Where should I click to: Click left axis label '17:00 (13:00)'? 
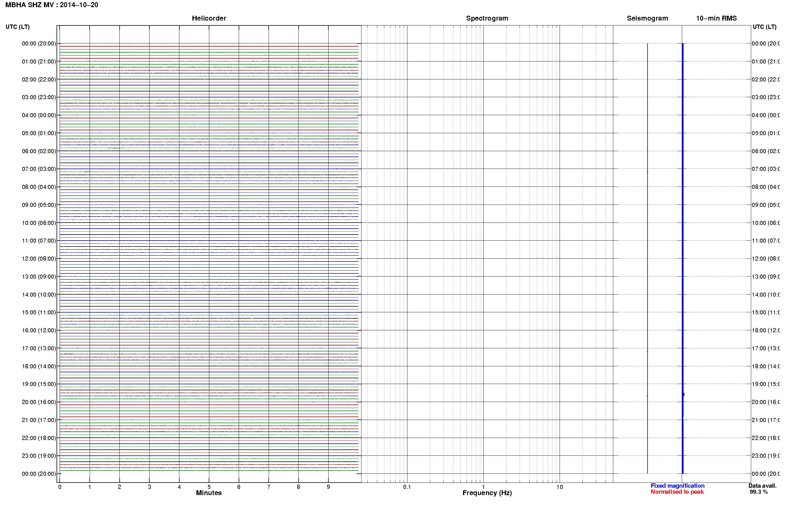(39, 348)
